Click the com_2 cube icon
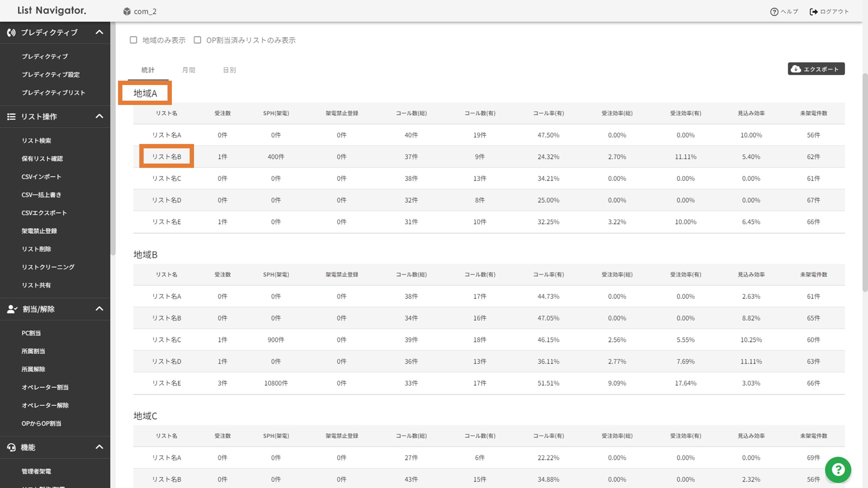The height and width of the screenshot is (488, 868). (127, 11)
